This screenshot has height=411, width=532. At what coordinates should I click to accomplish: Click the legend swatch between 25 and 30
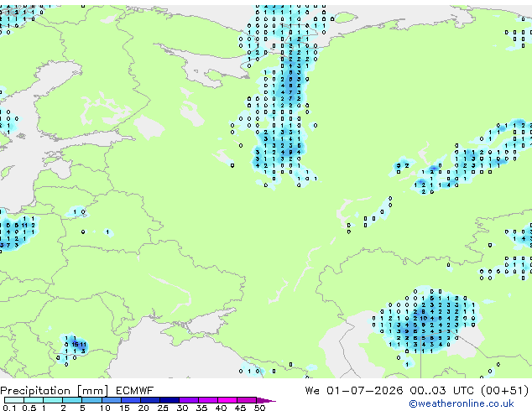click(169, 400)
